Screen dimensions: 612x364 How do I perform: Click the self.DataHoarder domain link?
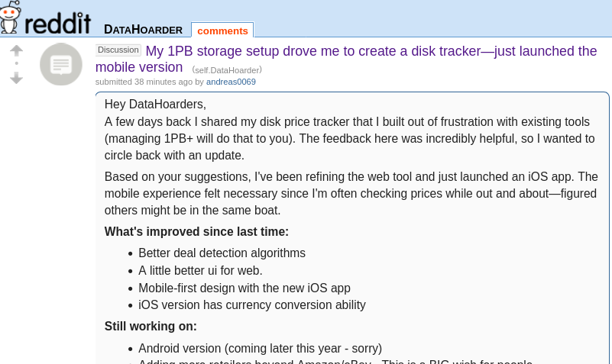(x=227, y=70)
